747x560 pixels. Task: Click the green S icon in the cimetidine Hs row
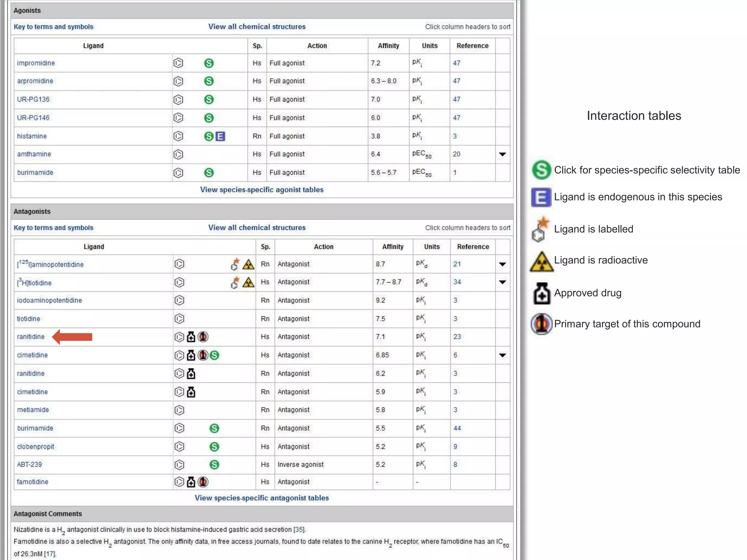pyautogui.click(x=214, y=355)
